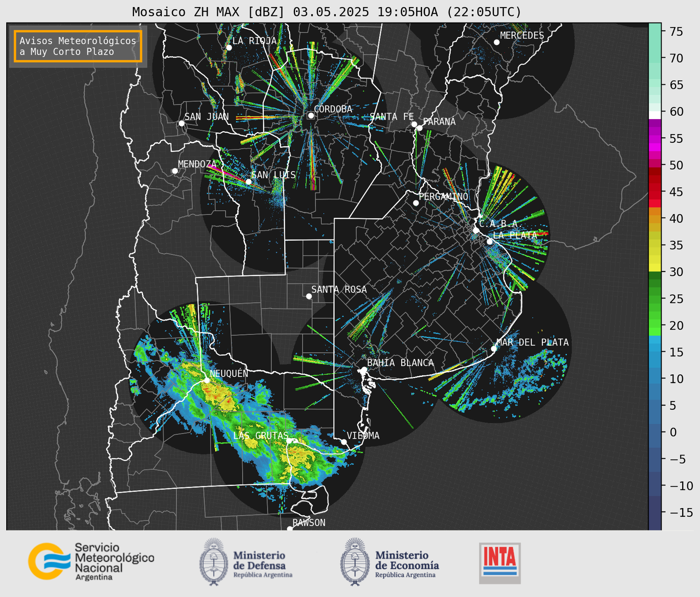Click the Viedma location dot

point(344,442)
